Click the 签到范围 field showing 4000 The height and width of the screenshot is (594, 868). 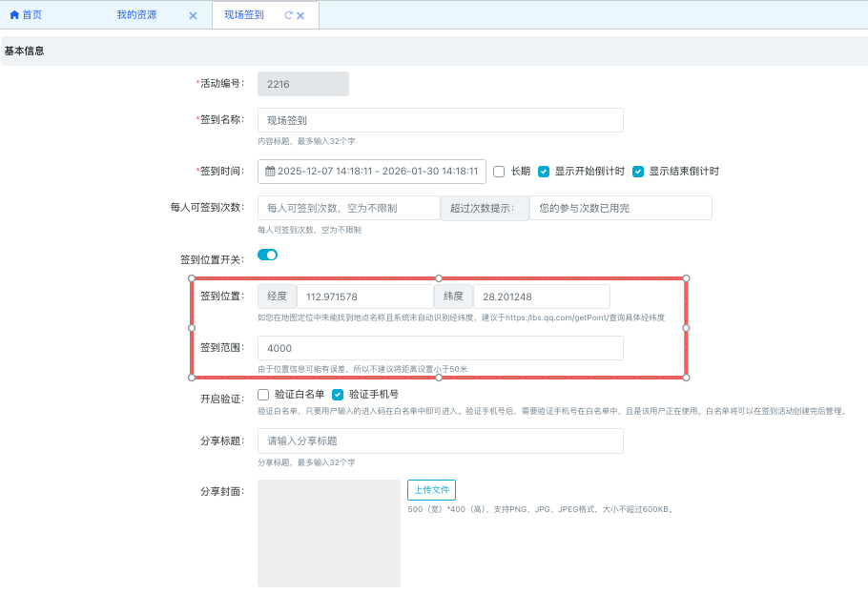click(440, 348)
